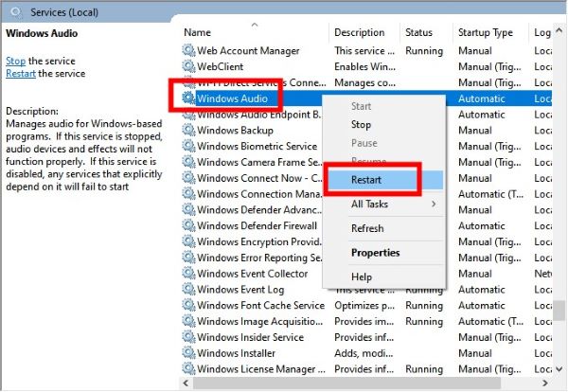Click the 'Adds, modi...' description cell

[x=364, y=353]
